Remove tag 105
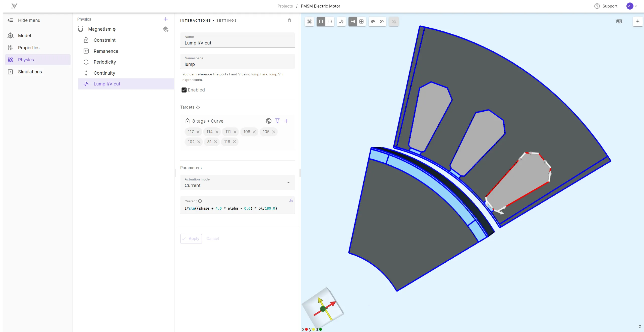This screenshot has height=332, width=644. [274, 132]
